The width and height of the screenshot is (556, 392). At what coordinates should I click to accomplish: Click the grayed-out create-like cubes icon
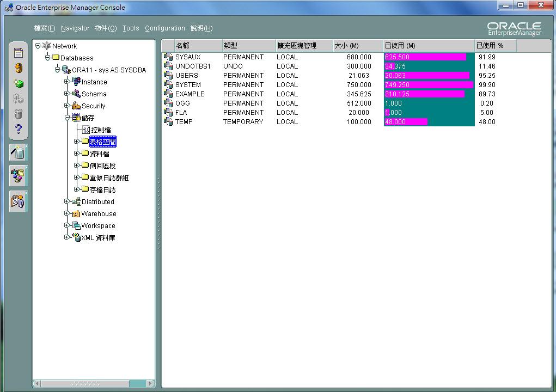coord(19,99)
